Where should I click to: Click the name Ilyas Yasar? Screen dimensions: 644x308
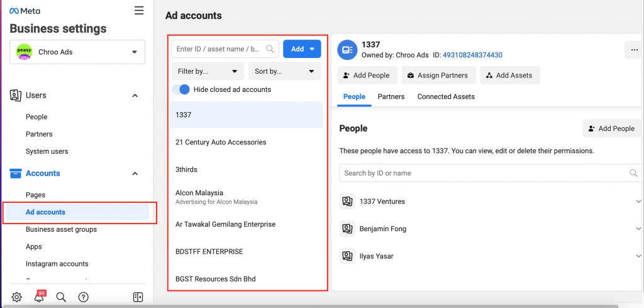click(x=376, y=256)
